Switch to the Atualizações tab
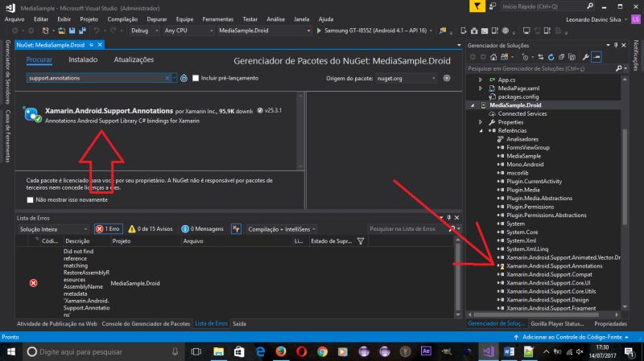The image size is (644, 361). [x=134, y=59]
